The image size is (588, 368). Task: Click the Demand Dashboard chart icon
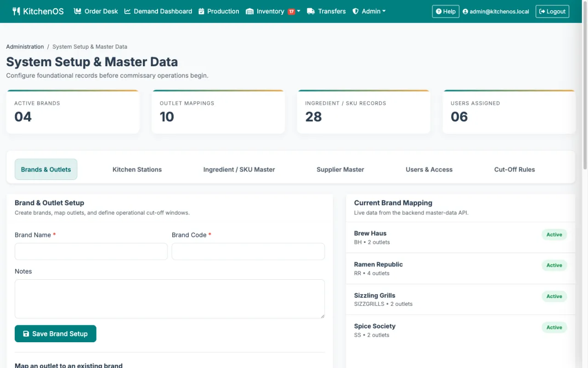(128, 11)
